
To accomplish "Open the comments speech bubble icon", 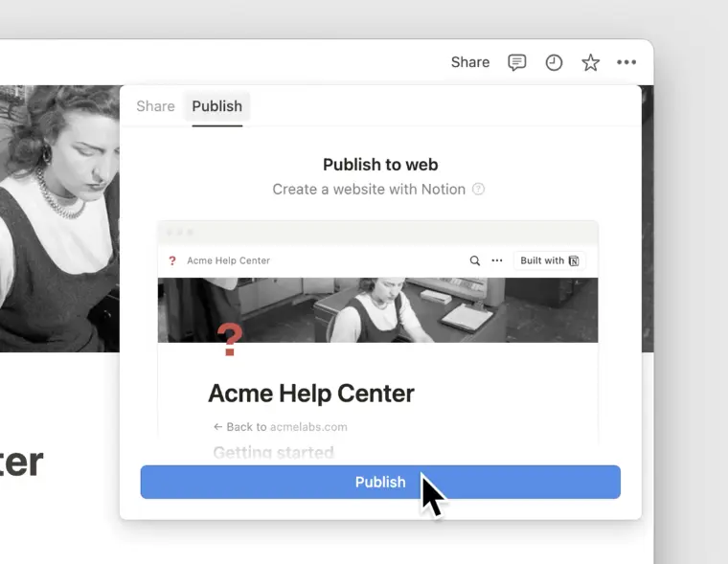I will (516, 62).
